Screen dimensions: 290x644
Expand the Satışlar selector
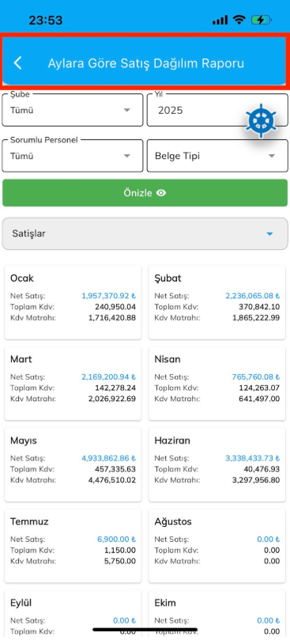click(x=145, y=233)
